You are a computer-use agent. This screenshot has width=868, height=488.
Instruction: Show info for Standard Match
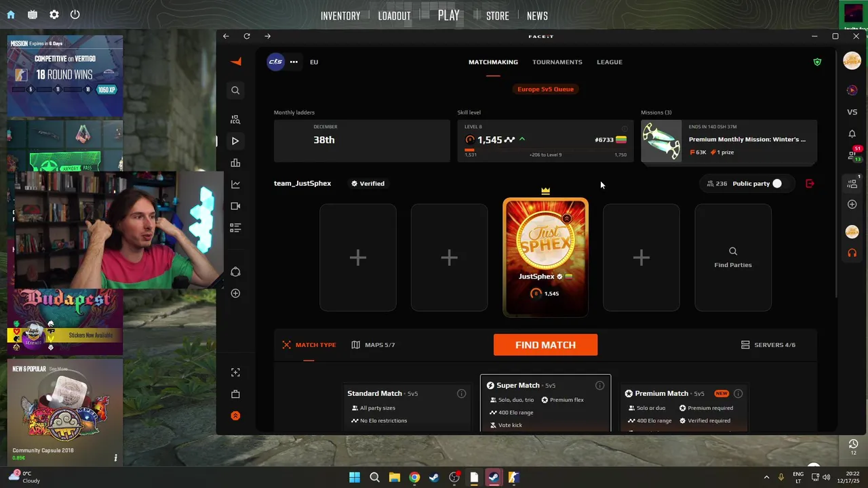(x=461, y=394)
